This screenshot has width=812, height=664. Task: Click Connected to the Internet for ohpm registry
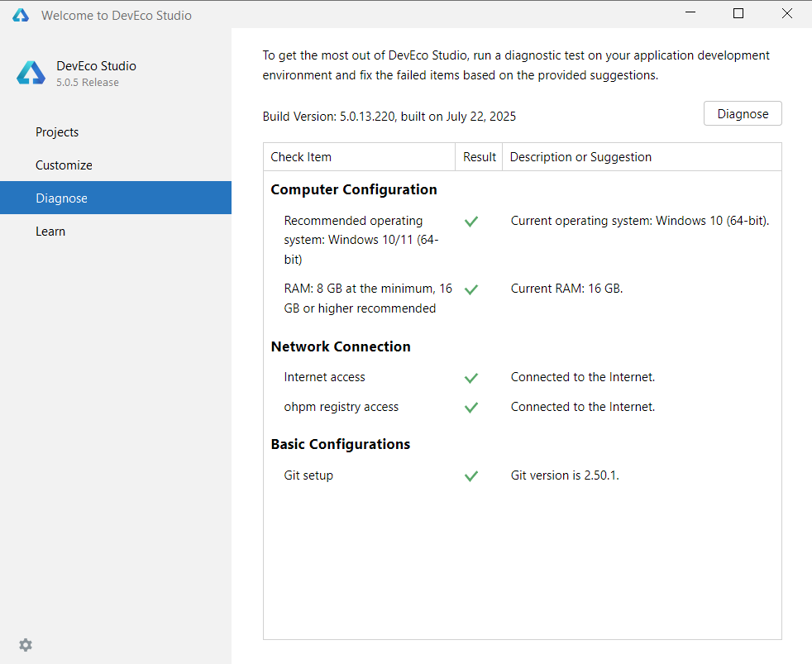pos(583,407)
